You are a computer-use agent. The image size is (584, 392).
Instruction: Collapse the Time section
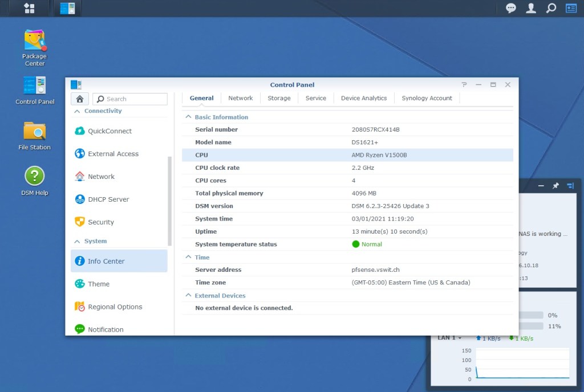click(188, 258)
